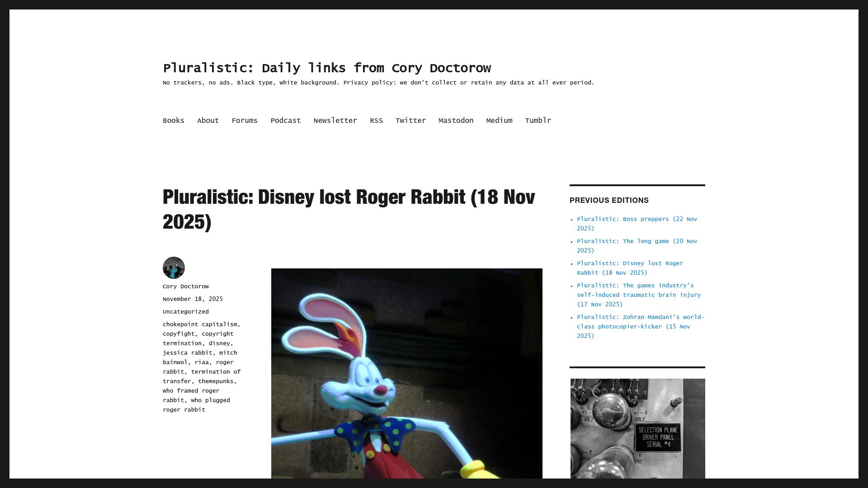Select the Uncategorized category link

tap(186, 312)
